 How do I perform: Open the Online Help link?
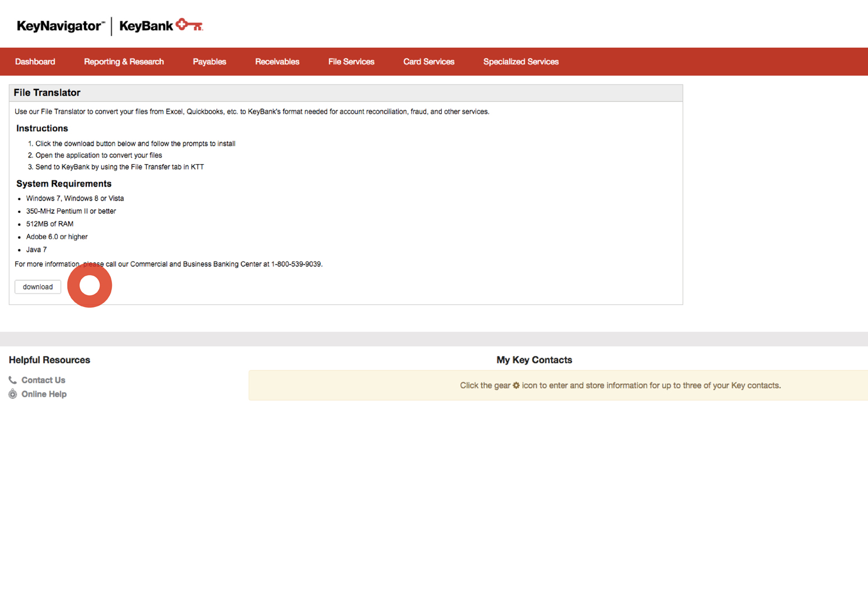[44, 394]
